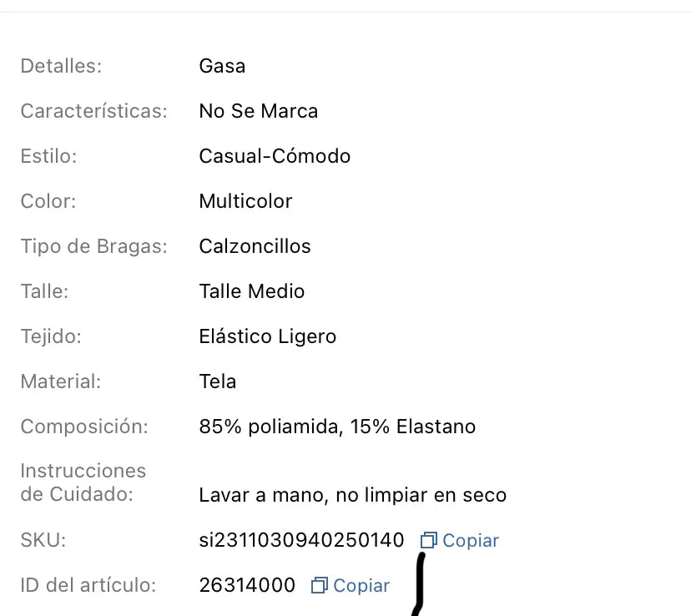Viewport: 691px width, 616px height.
Task: Click the Características value No Se Marca
Action: click(258, 111)
